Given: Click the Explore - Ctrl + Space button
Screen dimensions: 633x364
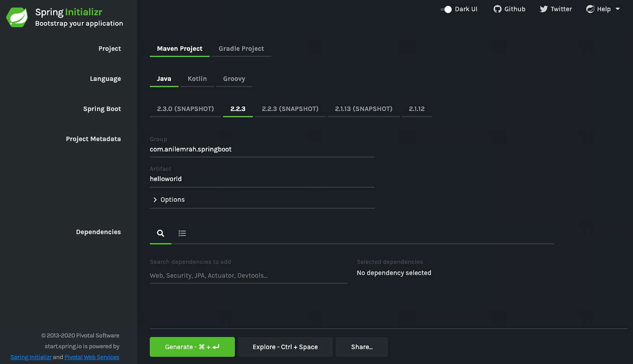Looking at the screenshot, I should tap(285, 347).
